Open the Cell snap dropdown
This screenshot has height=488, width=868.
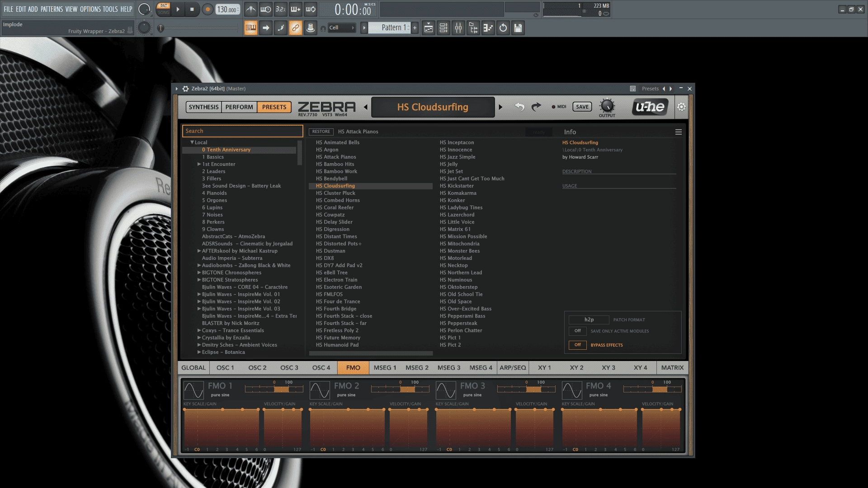[341, 28]
